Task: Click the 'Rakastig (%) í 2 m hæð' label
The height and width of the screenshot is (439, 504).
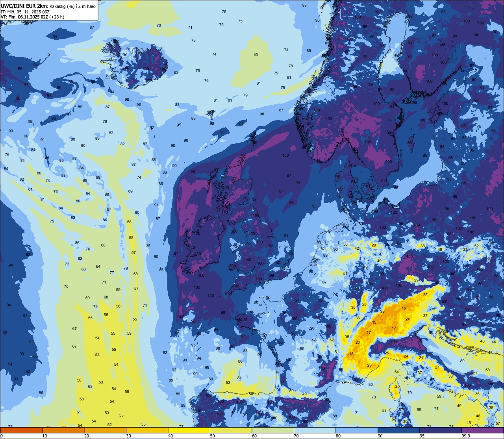Action: (x=72, y=6)
